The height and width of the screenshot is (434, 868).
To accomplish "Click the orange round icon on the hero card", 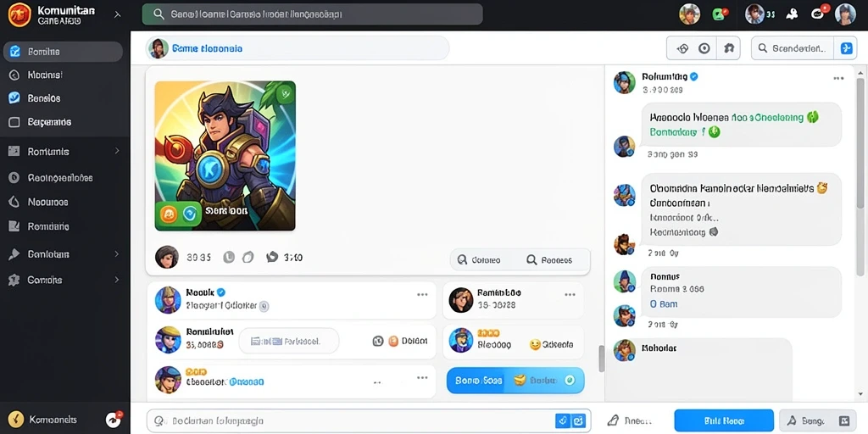I will (x=169, y=213).
